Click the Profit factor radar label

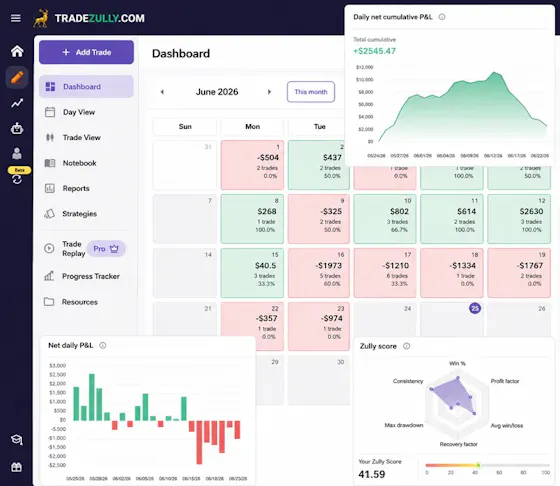(505, 381)
